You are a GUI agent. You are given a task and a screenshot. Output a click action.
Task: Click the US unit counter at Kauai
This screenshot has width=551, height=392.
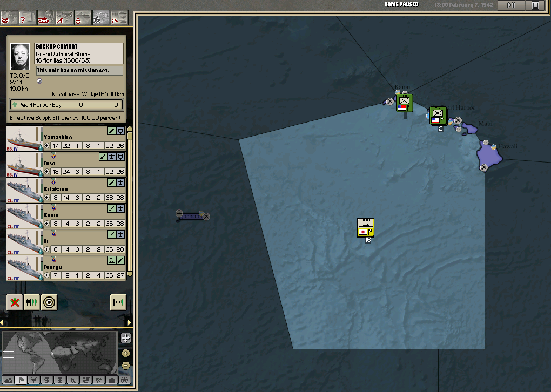pos(404,103)
